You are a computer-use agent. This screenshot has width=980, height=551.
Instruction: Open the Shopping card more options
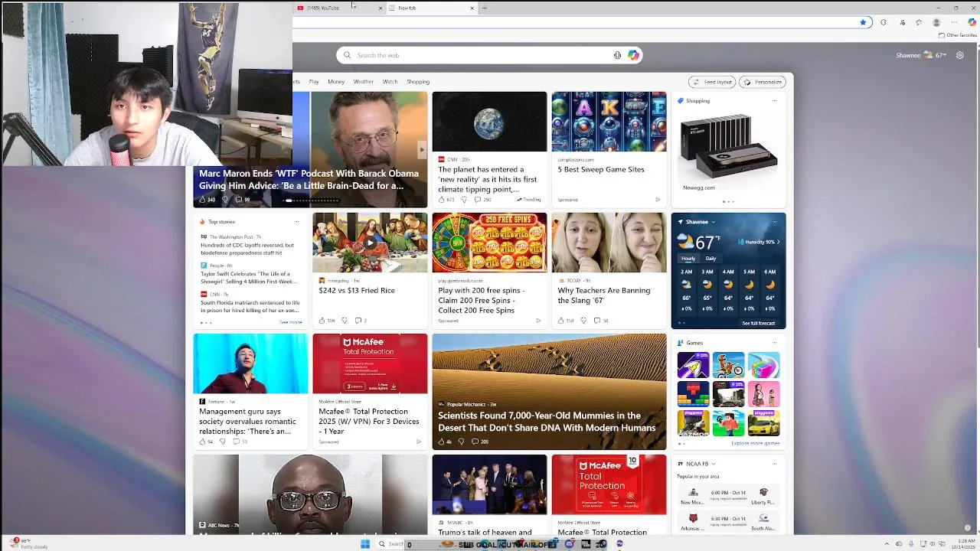(x=774, y=101)
